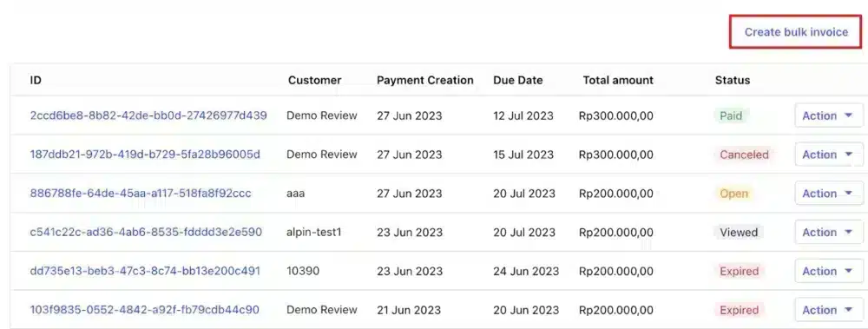The width and height of the screenshot is (868, 329).
Task: Click the Due Date column header
Action: [517, 81]
